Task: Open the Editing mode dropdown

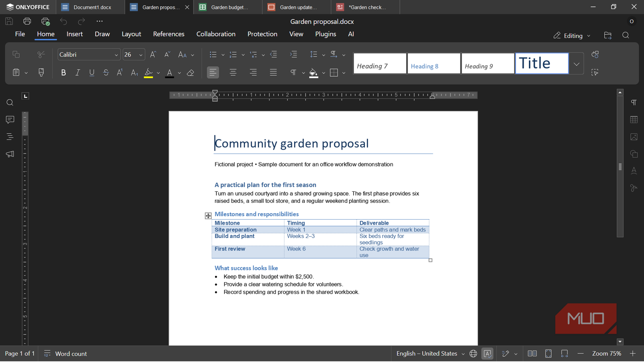Action: (572, 36)
